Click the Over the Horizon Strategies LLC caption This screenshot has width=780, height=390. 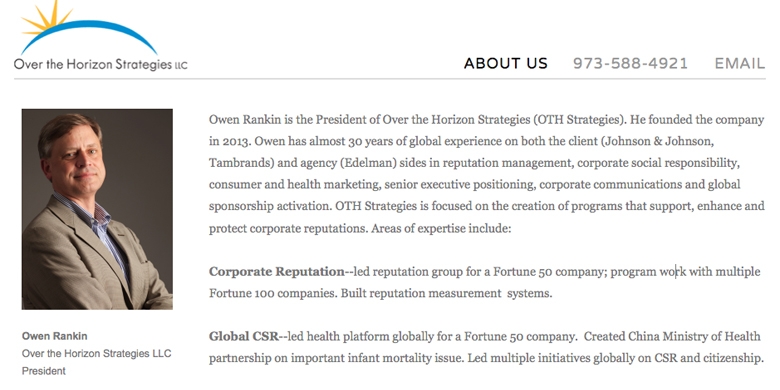coord(97,354)
